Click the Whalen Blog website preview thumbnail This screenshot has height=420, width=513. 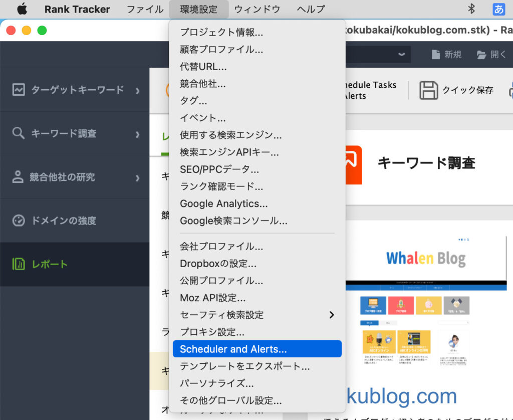coord(426,301)
